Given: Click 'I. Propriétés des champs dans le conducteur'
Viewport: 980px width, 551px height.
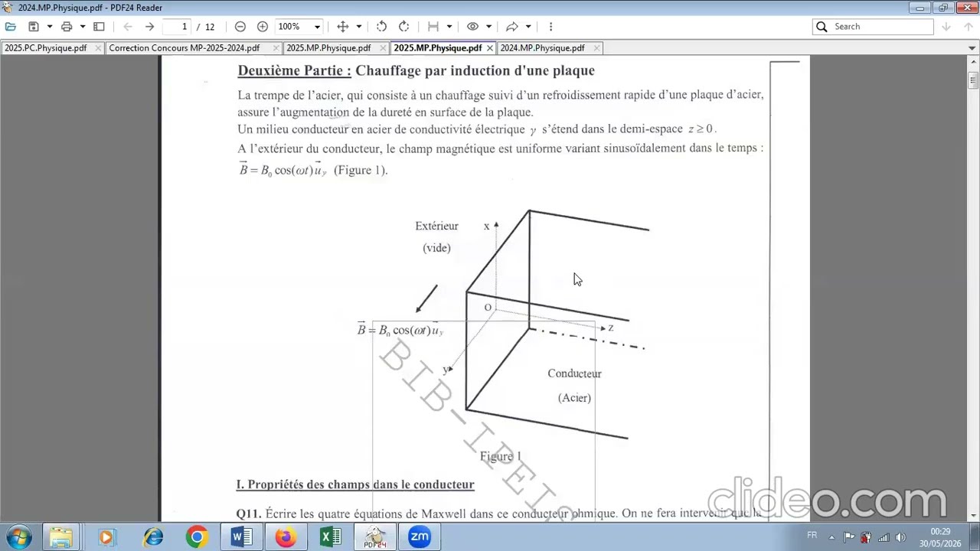Looking at the screenshot, I should (355, 485).
